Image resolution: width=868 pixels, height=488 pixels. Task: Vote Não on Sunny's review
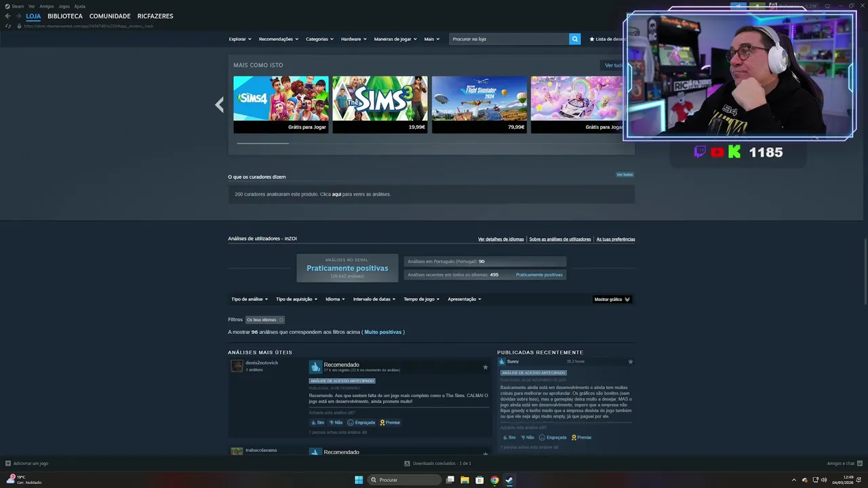click(x=527, y=437)
